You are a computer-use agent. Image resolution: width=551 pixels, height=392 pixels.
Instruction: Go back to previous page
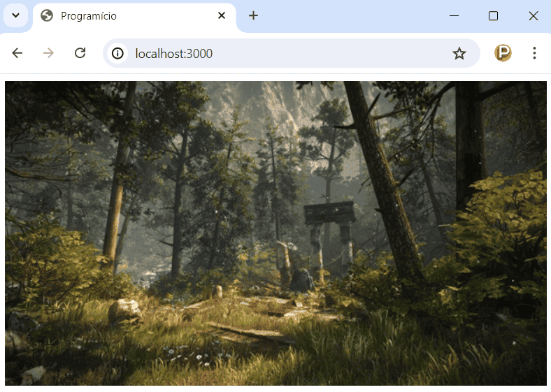point(17,53)
